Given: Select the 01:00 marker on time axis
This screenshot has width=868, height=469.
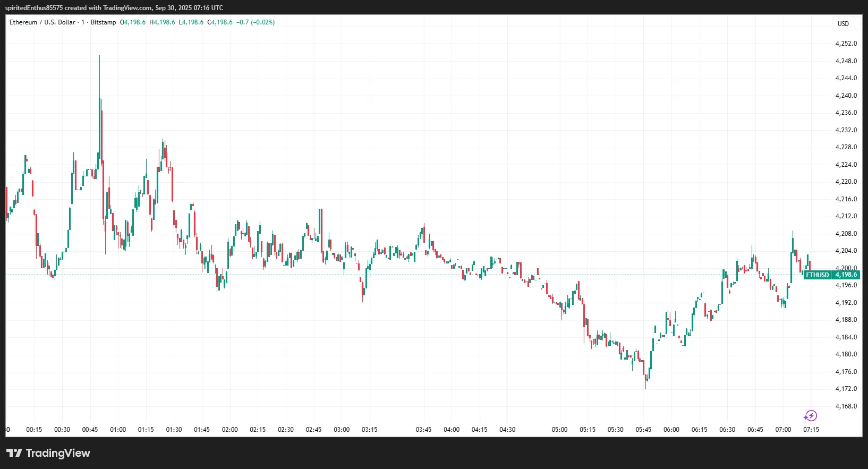Looking at the screenshot, I should coord(118,430).
